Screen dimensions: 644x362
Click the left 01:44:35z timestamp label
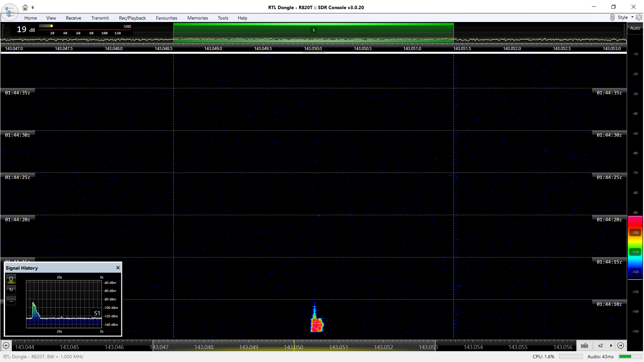click(18, 93)
